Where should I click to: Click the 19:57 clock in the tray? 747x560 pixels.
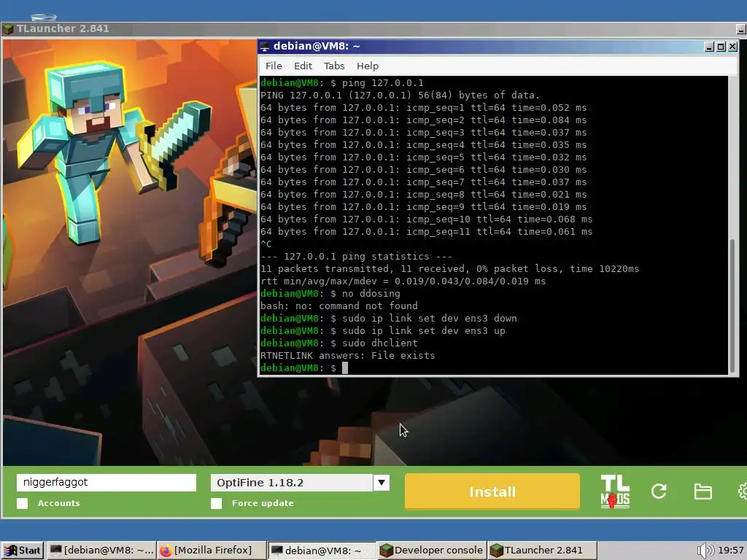tap(730, 551)
